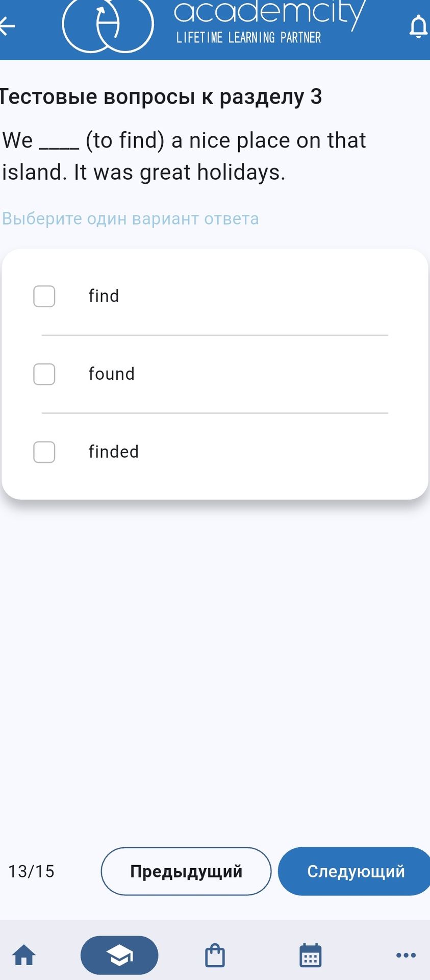
Task: Tap the academcity circles logo
Action: (x=108, y=26)
